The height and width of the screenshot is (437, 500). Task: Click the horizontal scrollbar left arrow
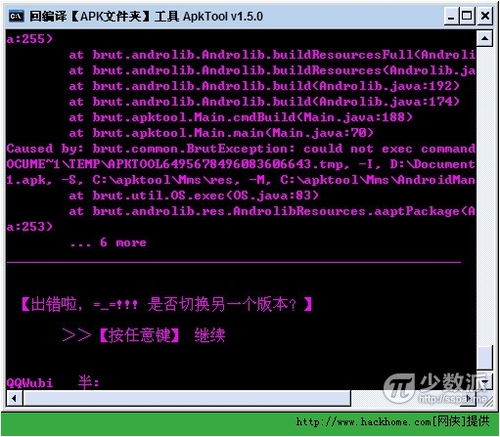pos(14,398)
